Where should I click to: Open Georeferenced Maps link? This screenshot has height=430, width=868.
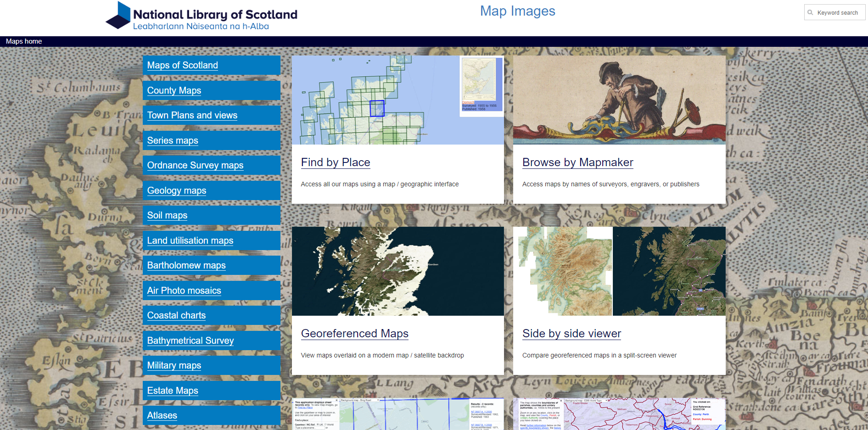tap(355, 334)
